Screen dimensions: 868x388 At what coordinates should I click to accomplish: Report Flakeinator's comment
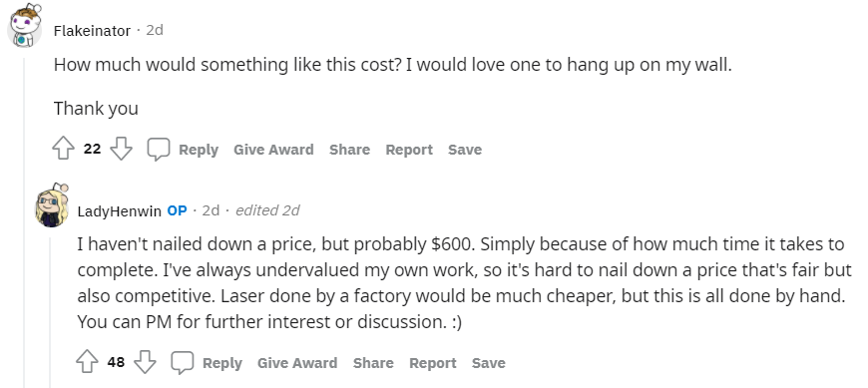click(x=409, y=150)
